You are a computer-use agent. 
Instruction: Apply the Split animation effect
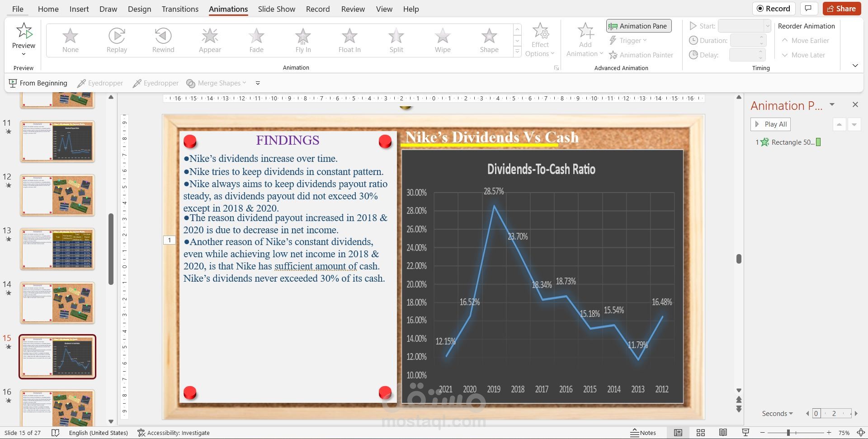coord(396,40)
